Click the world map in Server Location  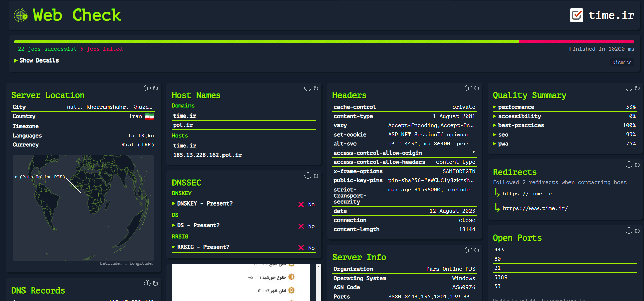pyautogui.click(x=83, y=208)
